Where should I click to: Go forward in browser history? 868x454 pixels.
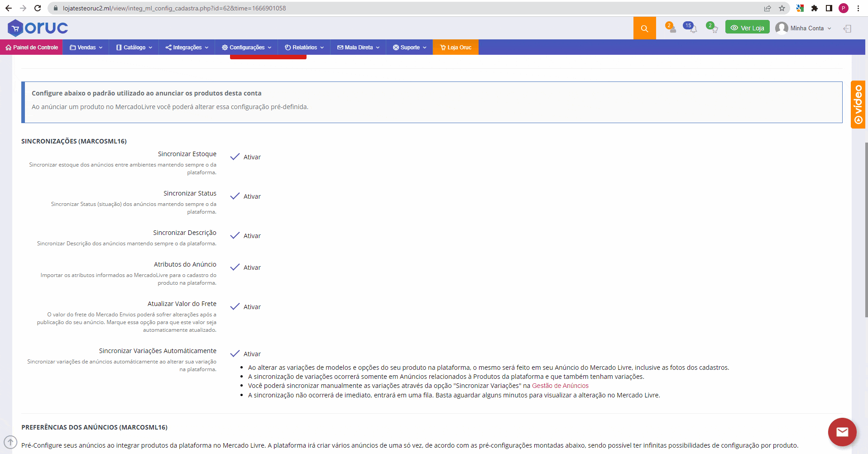point(23,8)
